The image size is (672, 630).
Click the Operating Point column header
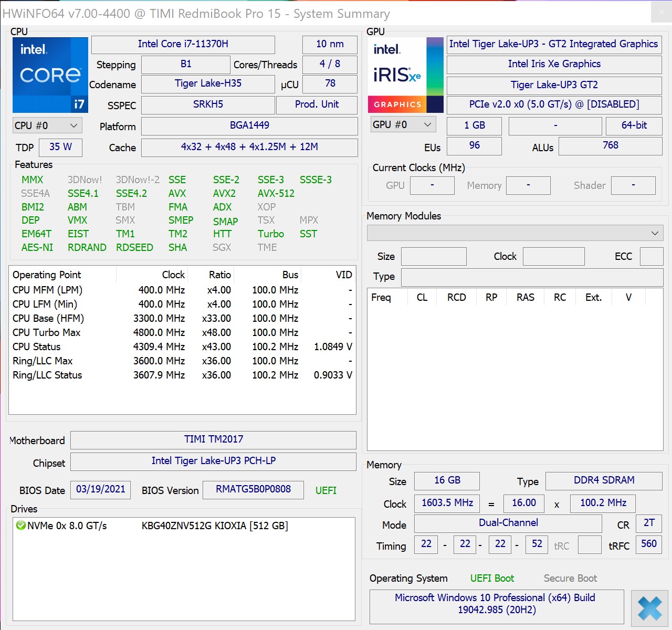[47, 275]
